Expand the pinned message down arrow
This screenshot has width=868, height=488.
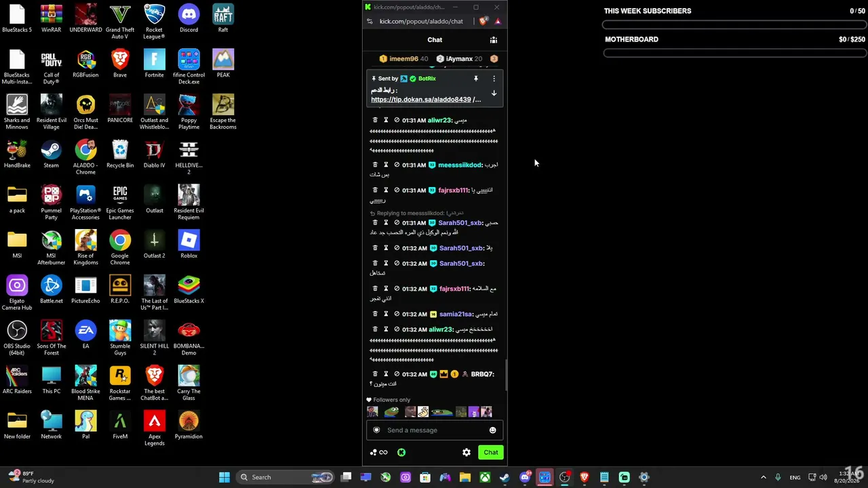pyautogui.click(x=494, y=93)
